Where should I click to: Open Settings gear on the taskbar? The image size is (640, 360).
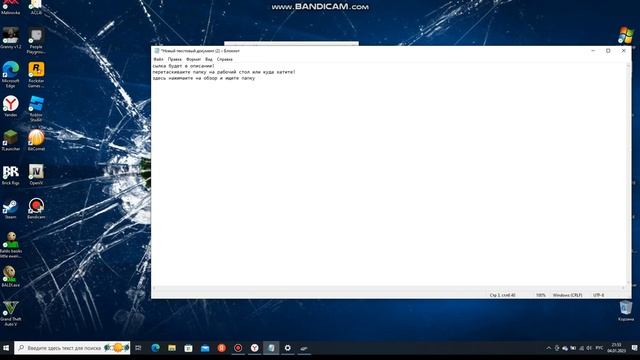pos(288,348)
